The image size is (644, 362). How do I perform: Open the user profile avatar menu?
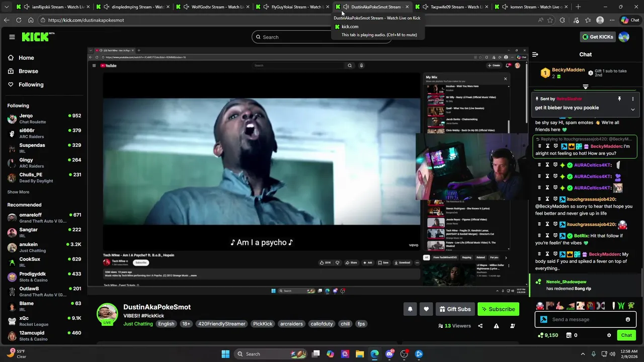[x=624, y=37]
